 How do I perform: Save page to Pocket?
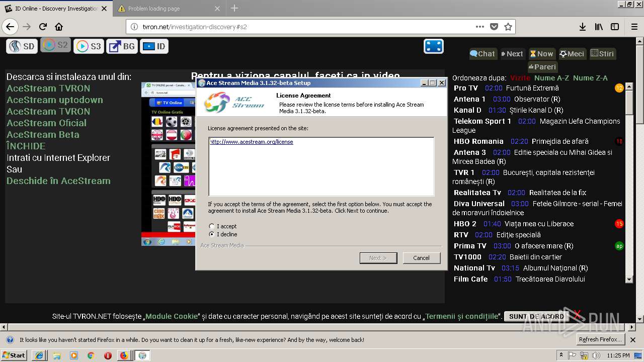pyautogui.click(x=494, y=27)
